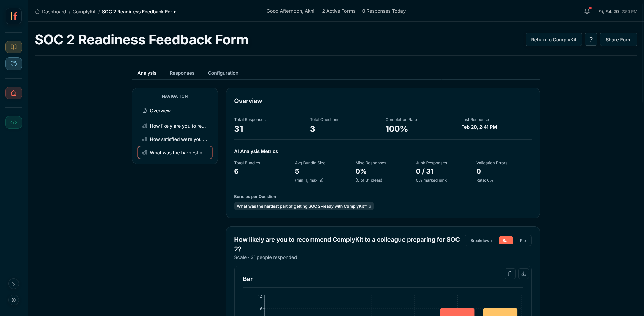Navigate to Dashboard via breadcrumb
644x316 pixels.
tap(54, 12)
